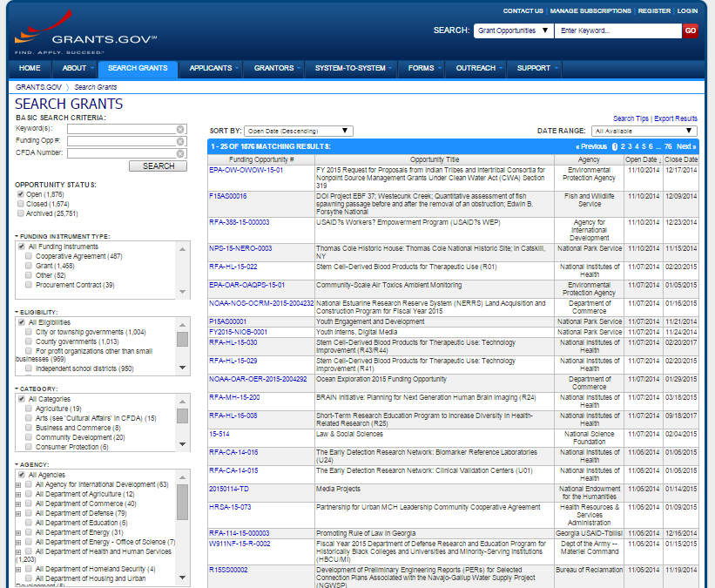Clear the Funding Opp # field via X icon
This screenshot has height=588, width=715.
180,141
